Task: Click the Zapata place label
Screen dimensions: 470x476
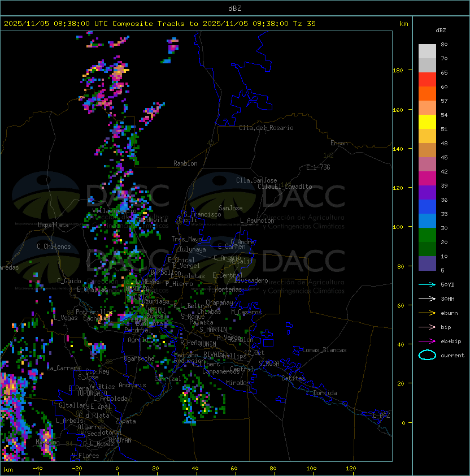Action: [125, 421]
